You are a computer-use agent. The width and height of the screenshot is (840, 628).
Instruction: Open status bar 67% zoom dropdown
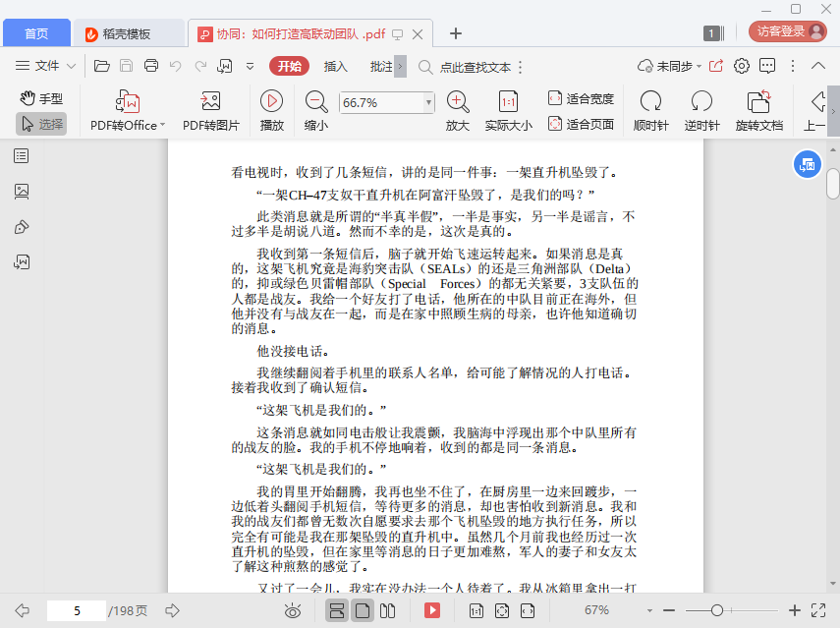[x=649, y=610]
